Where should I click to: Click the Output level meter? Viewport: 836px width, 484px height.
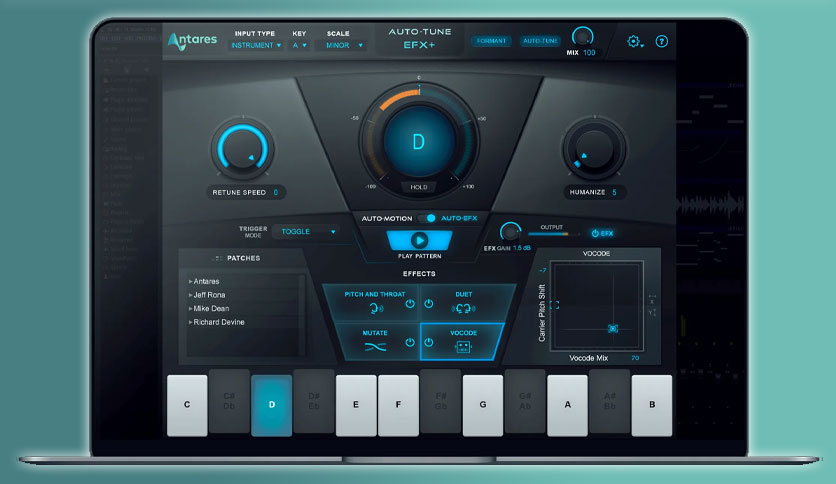[x=552, y=234]
